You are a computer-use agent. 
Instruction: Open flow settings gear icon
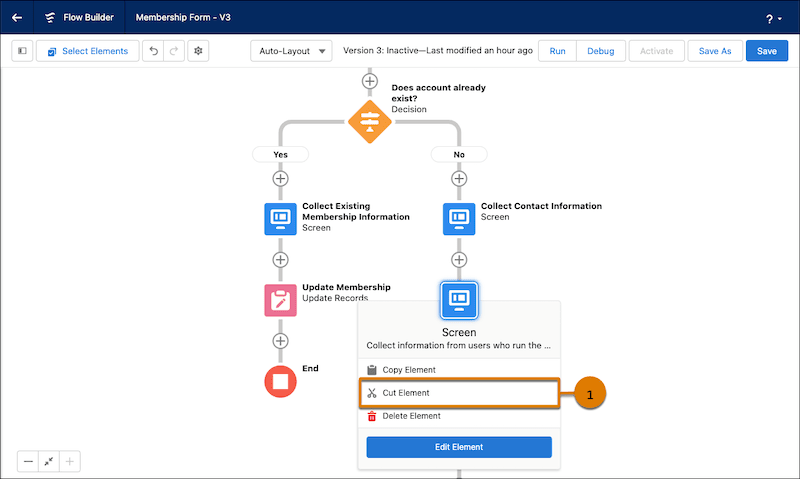[x=198, y=51]
